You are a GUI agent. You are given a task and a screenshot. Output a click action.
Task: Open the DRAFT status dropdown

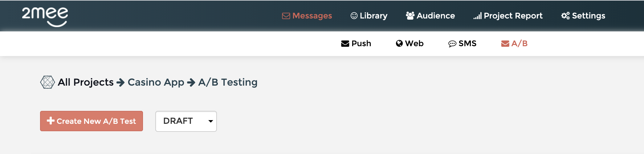[x=186, y=121]
